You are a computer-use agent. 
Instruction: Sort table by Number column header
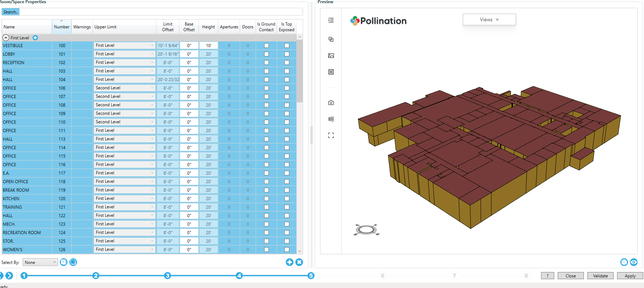point(62,27)
